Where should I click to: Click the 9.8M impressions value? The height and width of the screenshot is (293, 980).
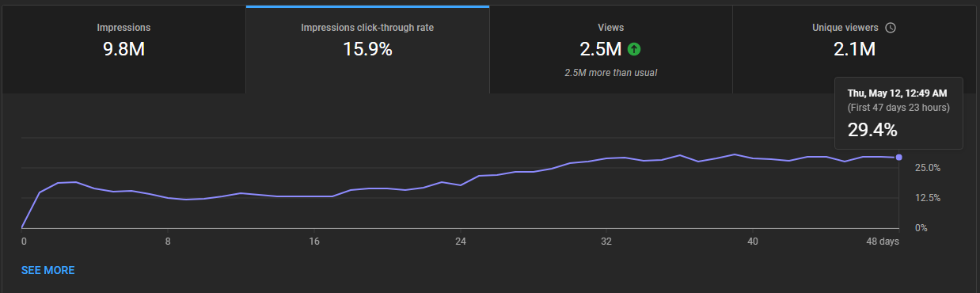(123, 49)
